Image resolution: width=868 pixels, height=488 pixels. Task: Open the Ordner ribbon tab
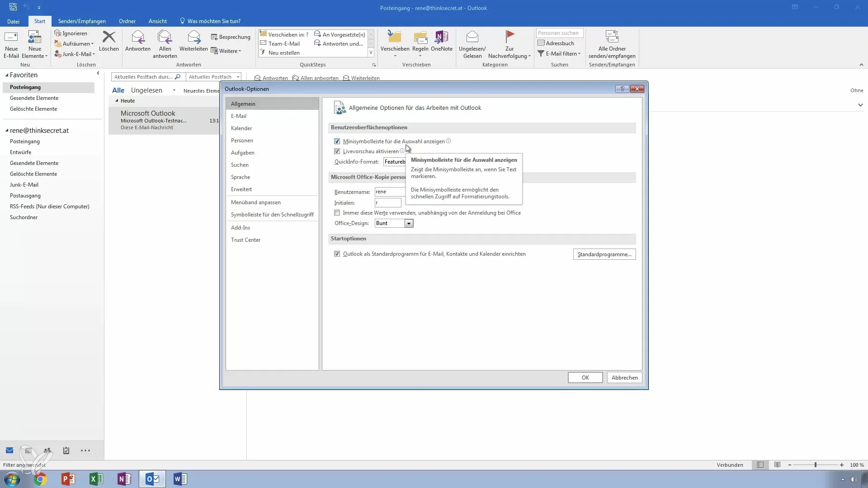(127, 21)
